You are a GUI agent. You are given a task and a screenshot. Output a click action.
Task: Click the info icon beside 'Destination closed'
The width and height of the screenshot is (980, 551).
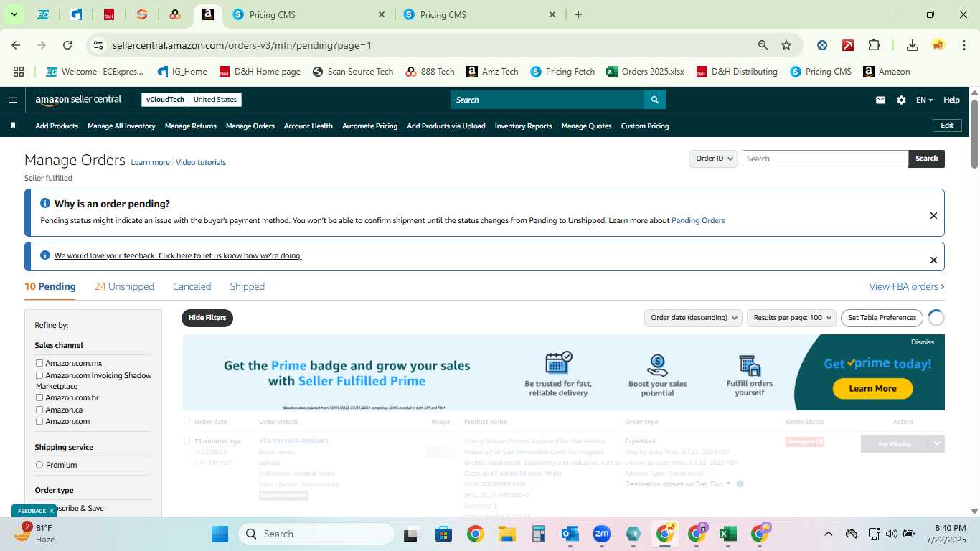740,484
